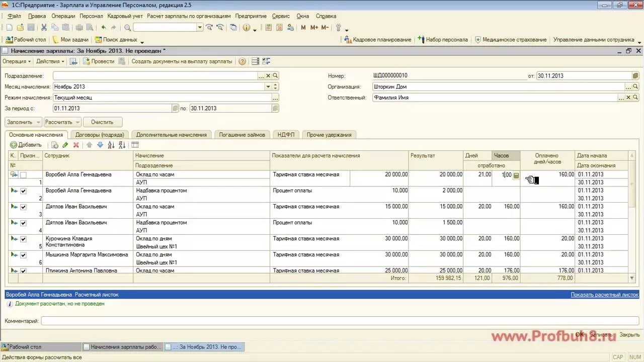Switch to Дополнительные начисления tab
The height and width of the screenshot is (362, 644).
coord(172,135)
